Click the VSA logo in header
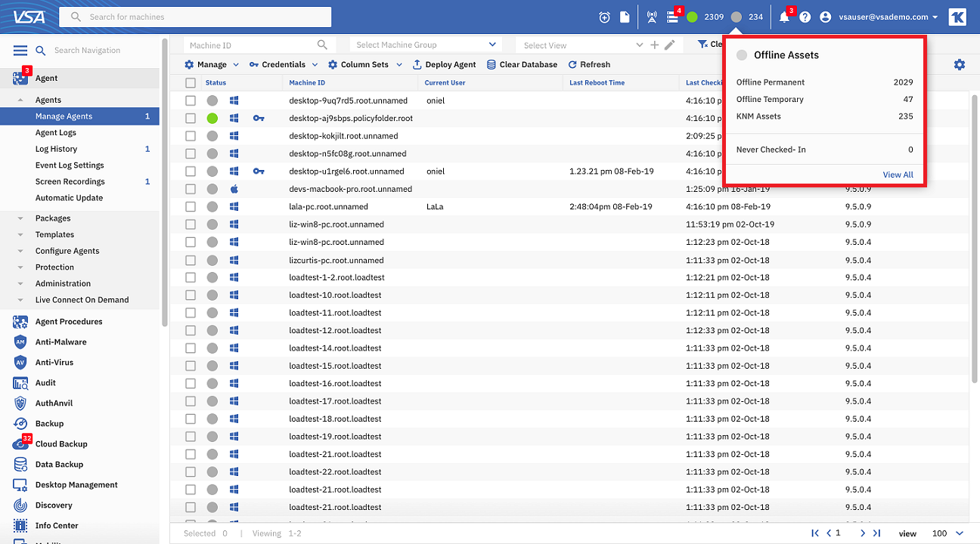The width and height of the screenshot is (980, 544). pyautogui.click(x=28, y=17)
